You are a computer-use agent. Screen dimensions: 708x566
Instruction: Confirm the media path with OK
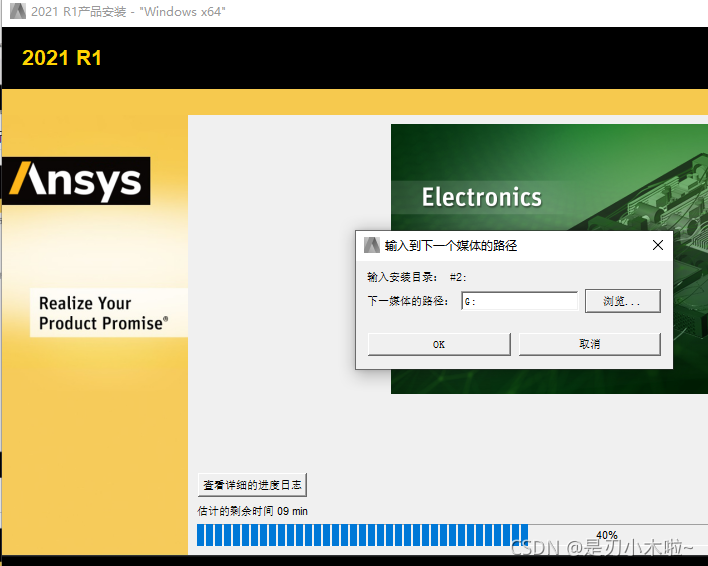pos(439,344)
